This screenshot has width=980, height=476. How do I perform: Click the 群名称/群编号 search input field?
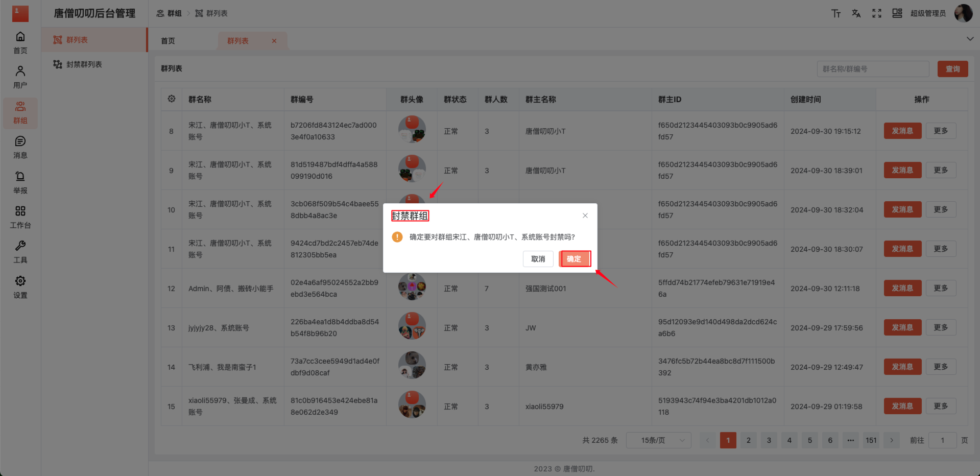pos(873,68)
